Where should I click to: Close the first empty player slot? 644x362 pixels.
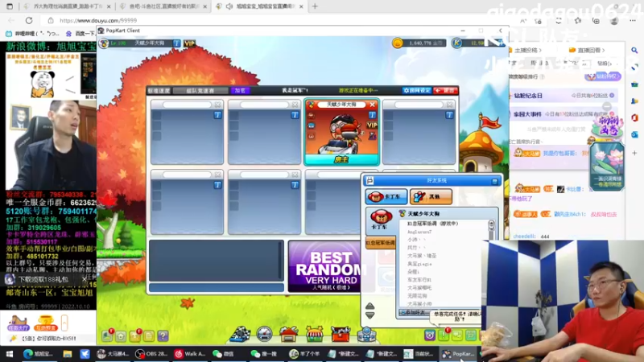[x=217, y=105]
